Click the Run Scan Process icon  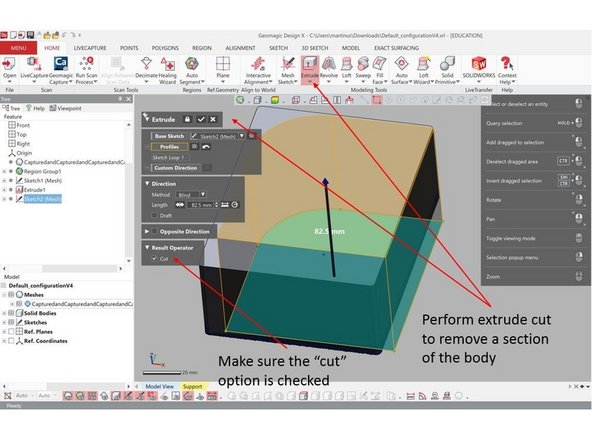coord(86,63)
